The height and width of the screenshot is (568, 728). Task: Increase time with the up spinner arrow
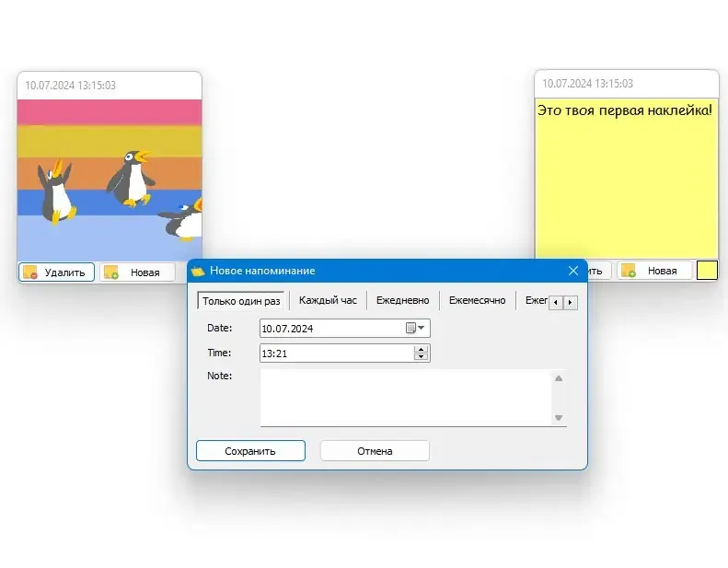pyautogui.click(x=422, y=349)
